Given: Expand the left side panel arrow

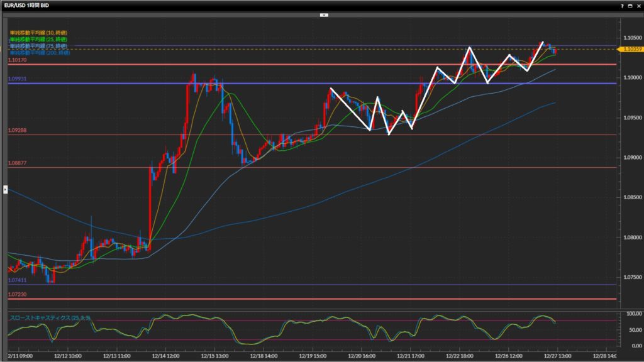Looking at the screenshot, I should pos(6,189).
